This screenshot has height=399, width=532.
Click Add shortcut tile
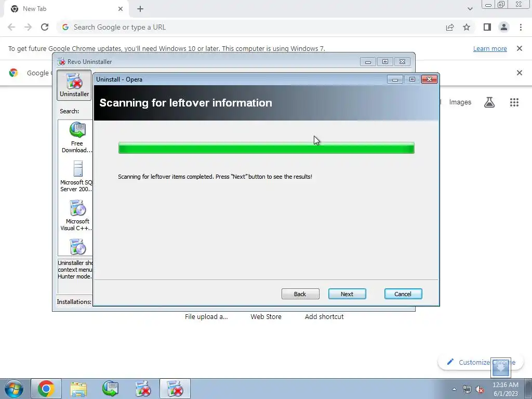324,316
